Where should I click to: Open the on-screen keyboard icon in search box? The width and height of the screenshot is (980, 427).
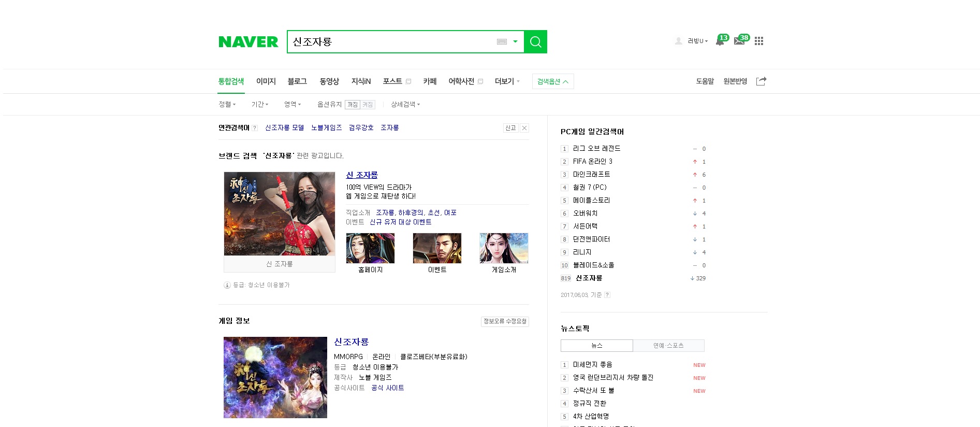[x=502, y=41]
